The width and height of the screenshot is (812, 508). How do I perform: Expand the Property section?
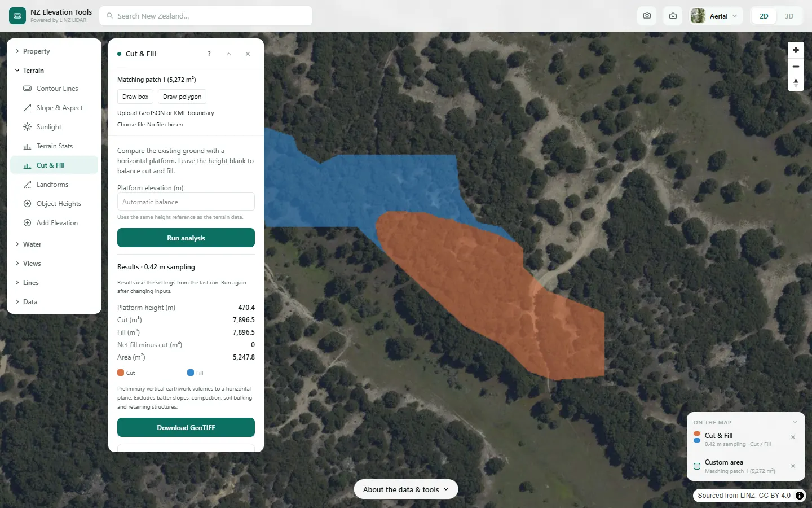(54, 51)
